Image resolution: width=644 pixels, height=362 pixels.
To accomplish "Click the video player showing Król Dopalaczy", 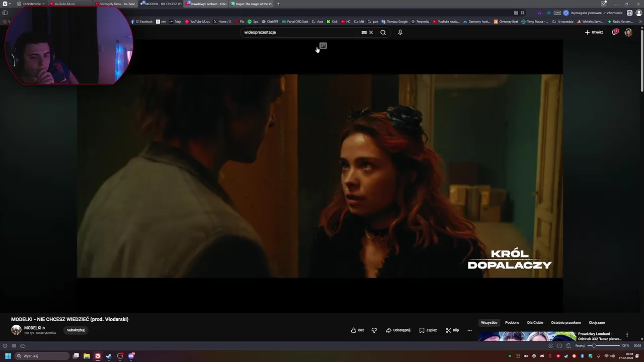I will coord(319,176).
